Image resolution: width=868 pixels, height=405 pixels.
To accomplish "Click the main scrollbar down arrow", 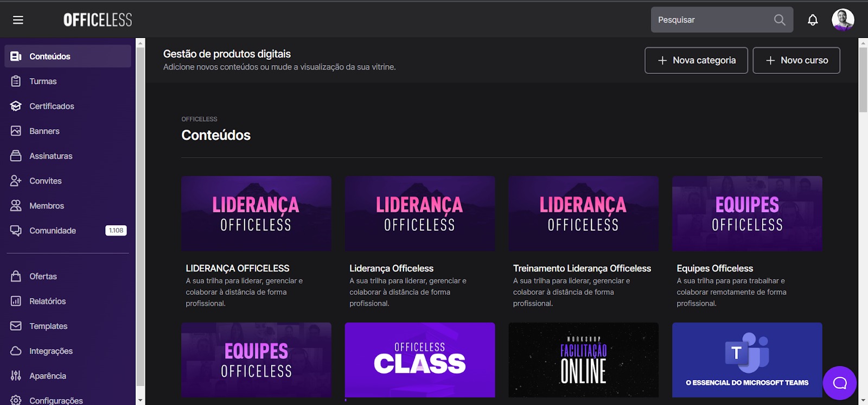I will click(863, 400).
